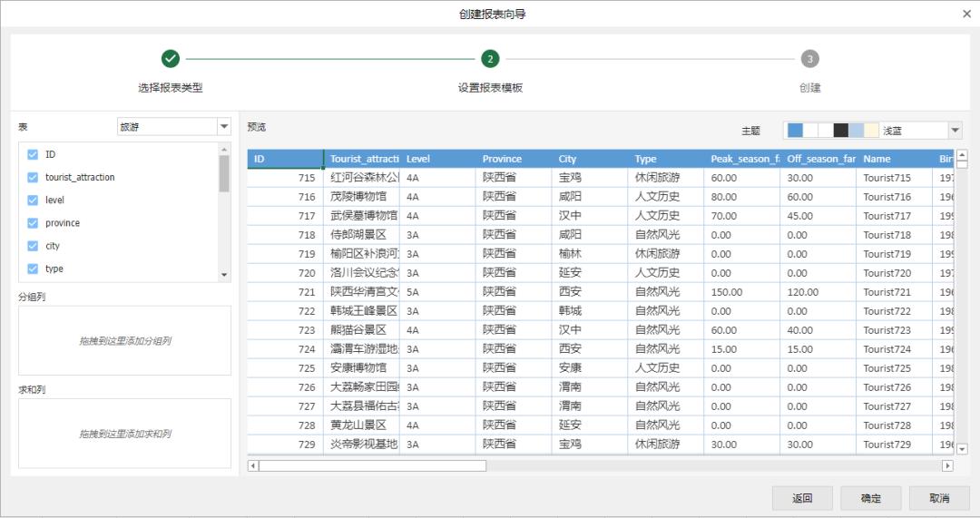Click the cell with ID 715
The width and height of the screenshot is (980, 518).
(285, 178)
